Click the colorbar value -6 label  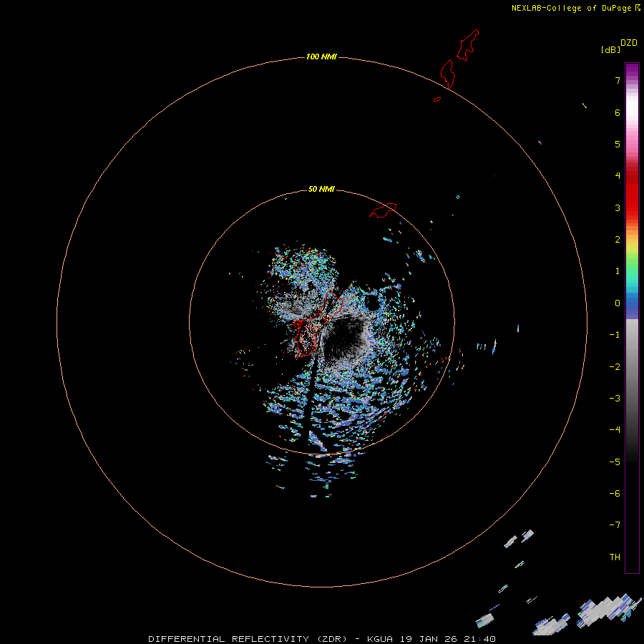[615, 494]
